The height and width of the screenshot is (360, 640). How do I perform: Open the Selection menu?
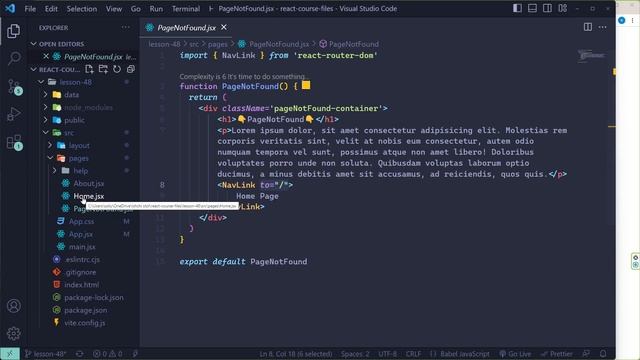82,9
